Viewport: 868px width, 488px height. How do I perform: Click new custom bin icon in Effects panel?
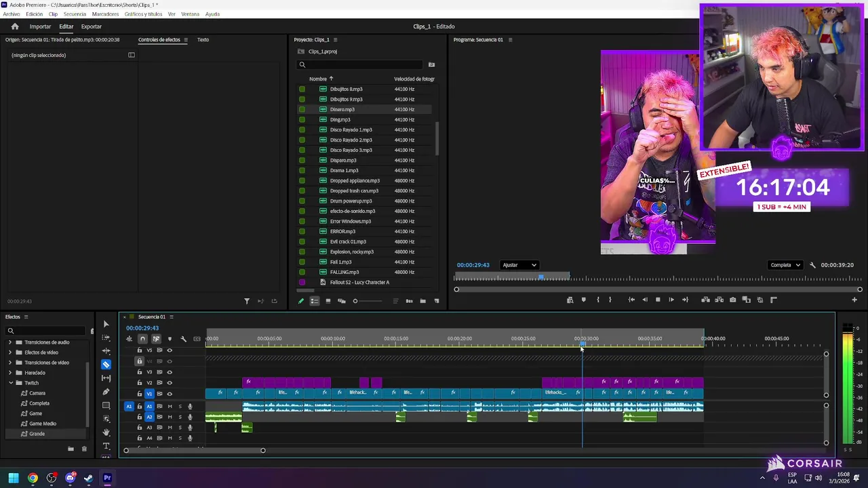71,449
